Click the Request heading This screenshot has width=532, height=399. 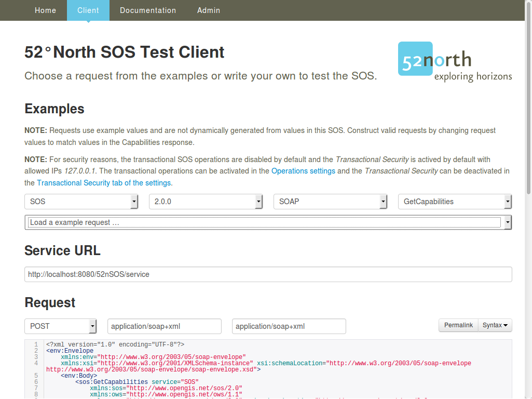point(50,302)
